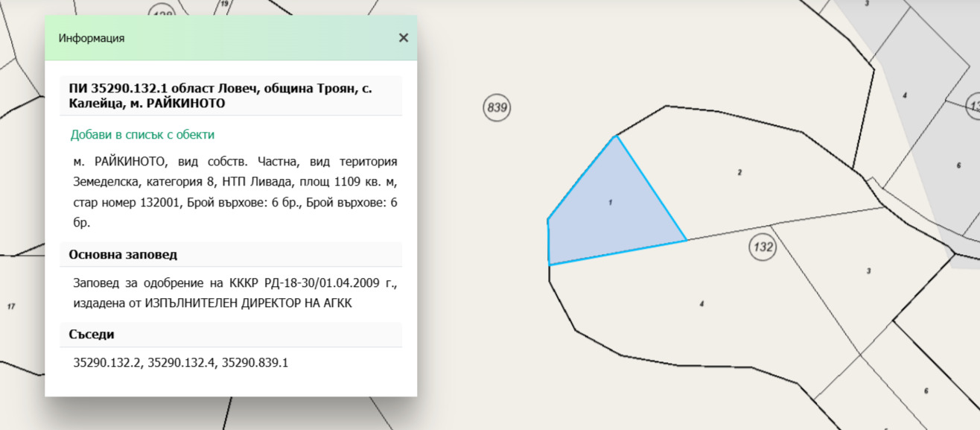Select parcel 4 below the blue parcel

701,304
